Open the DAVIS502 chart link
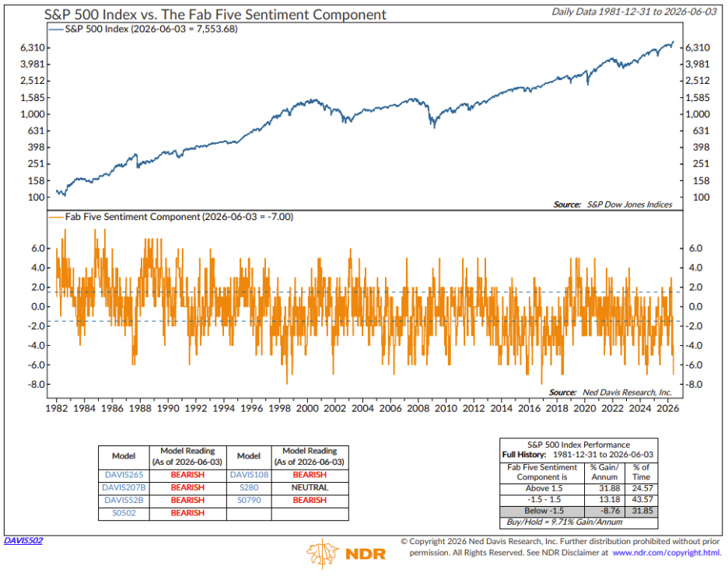Image resolution: width=728 pixels, height=576 pixels. (23, 540)
